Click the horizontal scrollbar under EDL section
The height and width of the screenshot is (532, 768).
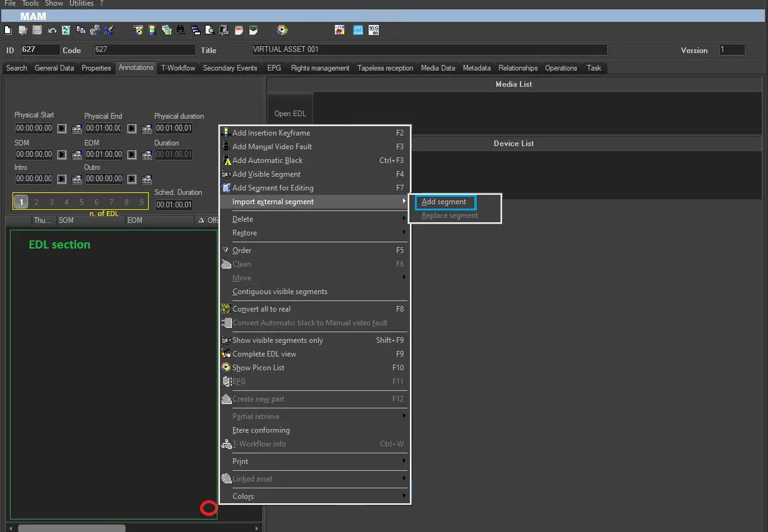coord(71,528)
